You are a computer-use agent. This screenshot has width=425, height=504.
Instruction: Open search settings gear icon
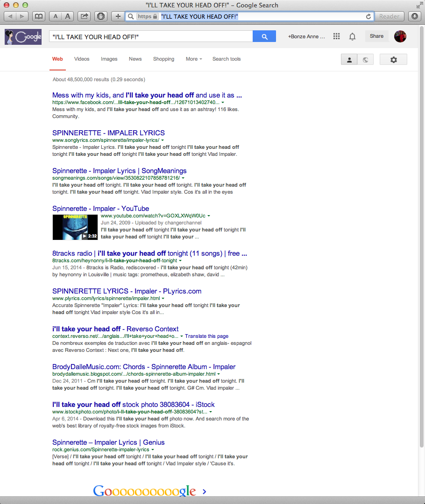click(393, 59)
